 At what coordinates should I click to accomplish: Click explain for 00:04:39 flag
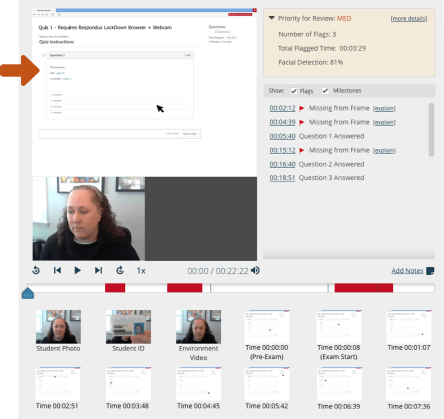[x=384, y=122]
